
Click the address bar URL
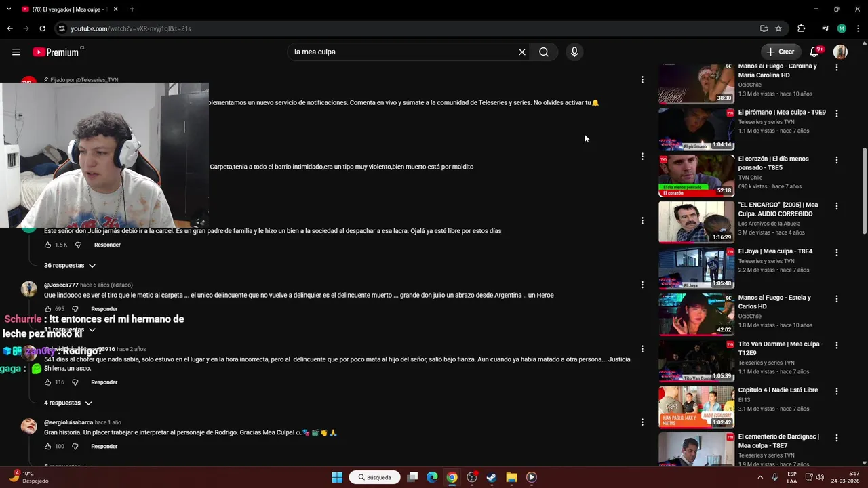point(131,28)
